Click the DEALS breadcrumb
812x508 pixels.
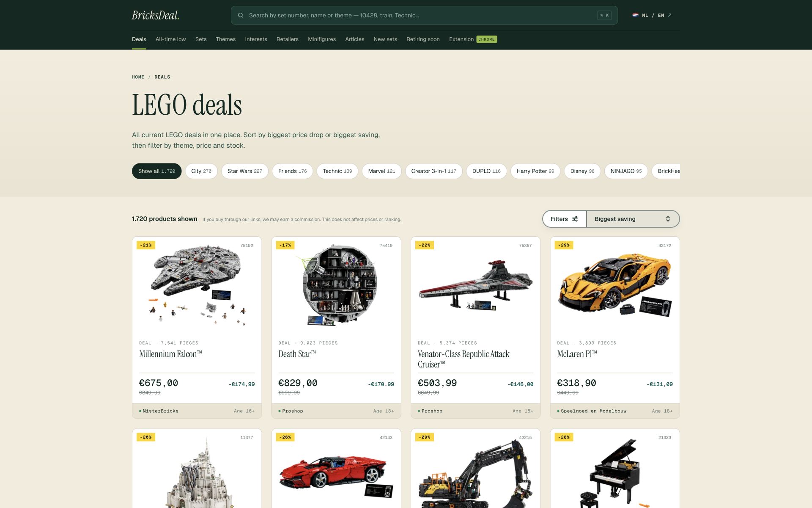[162, 77]
